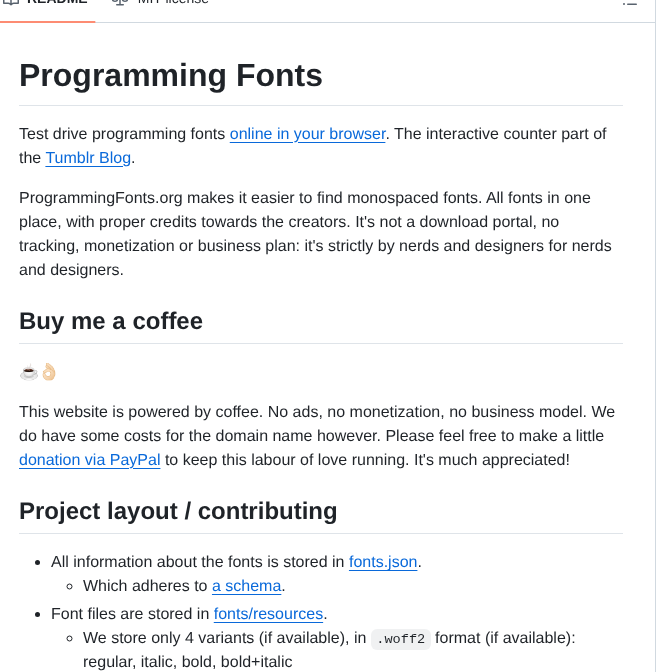Screen dimensions: 669x672
Task: Click the 'regular, italic, bold, bold+italic' text
Action: (x=188, y=662)
